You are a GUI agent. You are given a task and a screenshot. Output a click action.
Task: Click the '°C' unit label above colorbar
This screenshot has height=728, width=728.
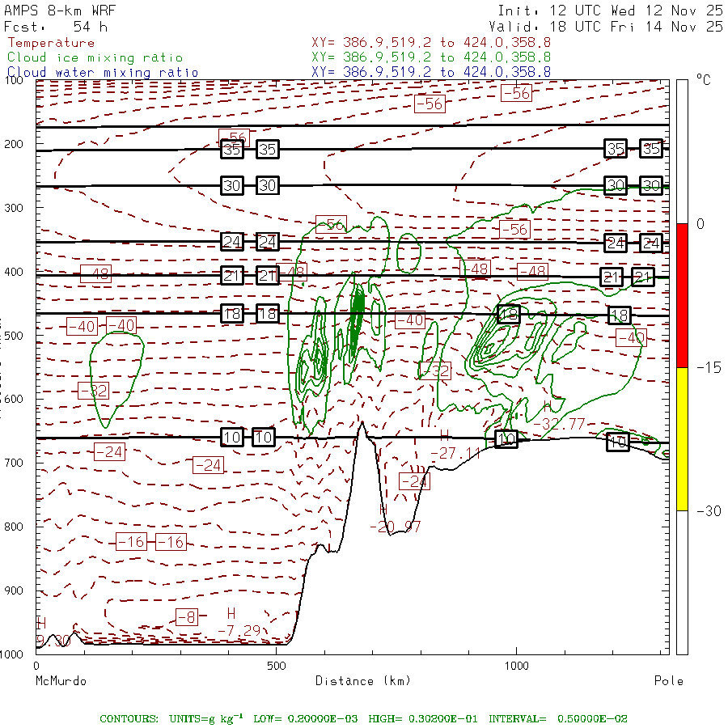click(x=704, y=80)
